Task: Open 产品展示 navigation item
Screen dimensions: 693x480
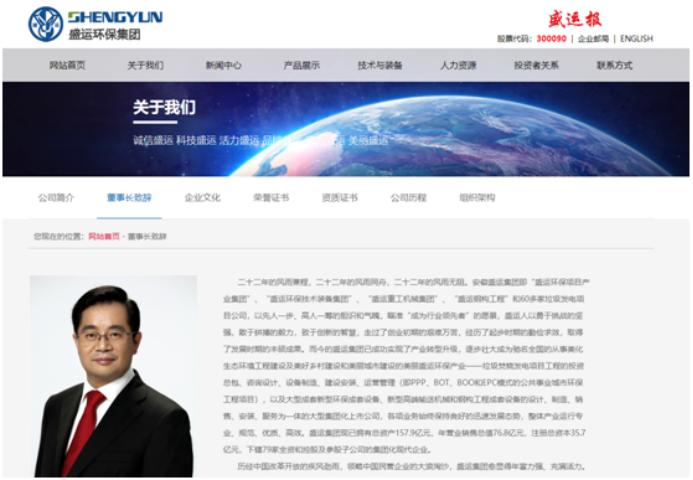Action: (302, 65)
